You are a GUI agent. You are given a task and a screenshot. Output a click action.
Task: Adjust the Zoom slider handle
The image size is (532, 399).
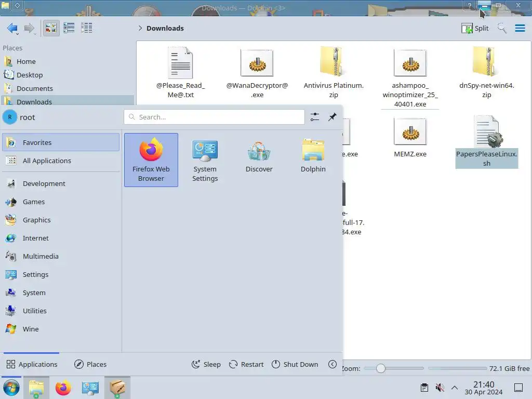pos(381,368)
